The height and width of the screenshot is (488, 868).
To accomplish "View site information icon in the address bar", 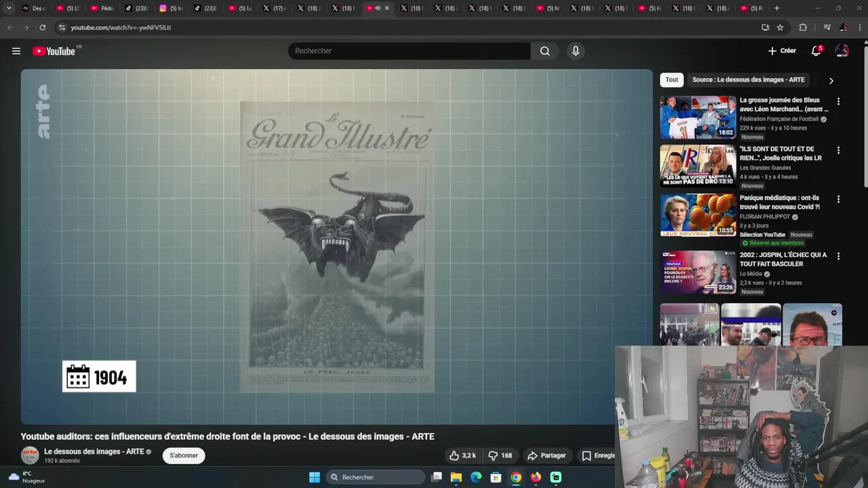I will pos(62,28).
